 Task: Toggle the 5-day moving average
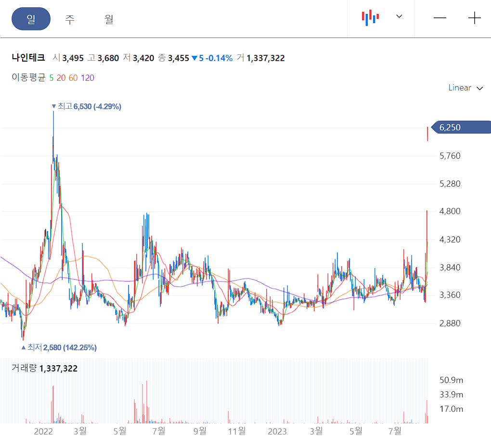coord(52,77)
